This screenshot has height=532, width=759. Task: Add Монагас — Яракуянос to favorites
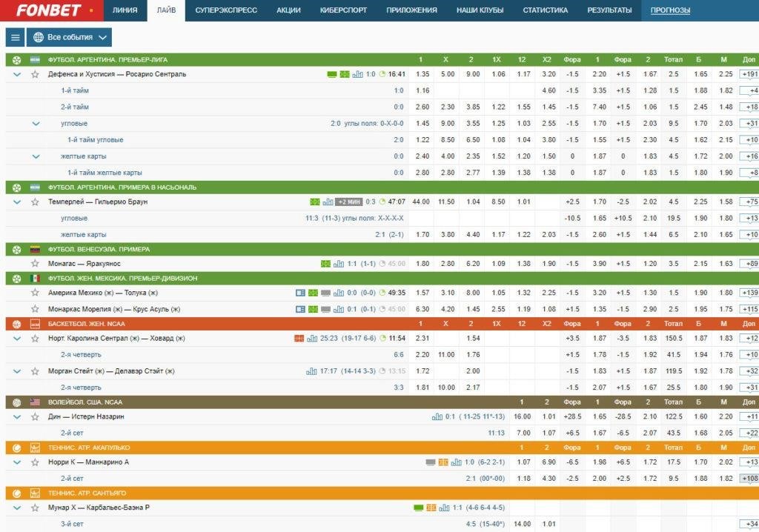(35, 264)
